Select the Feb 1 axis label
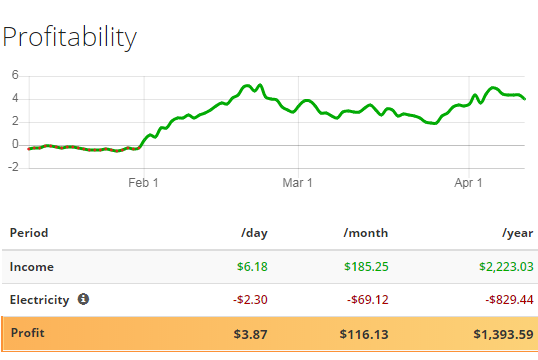538x360 pixels. [143, 183]
